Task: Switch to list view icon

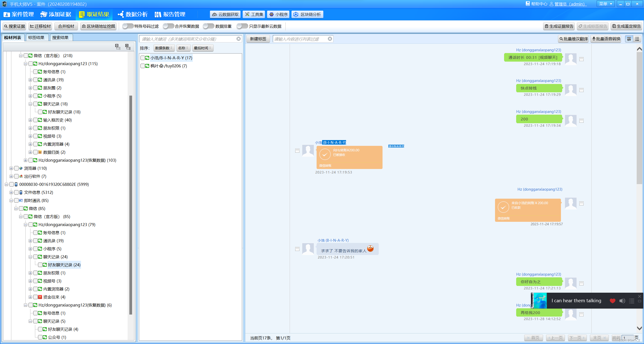Action: click(x=637, y=39)
